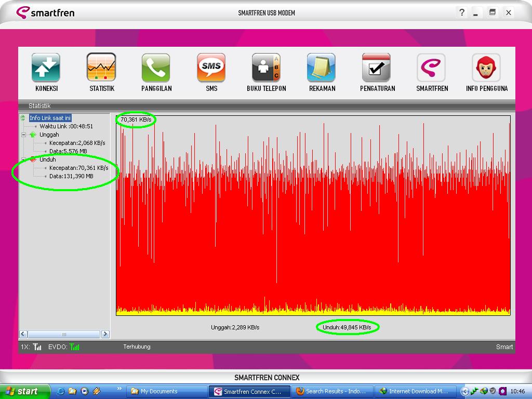
Task: Open the BUKU TELEPON contacts icon
Action: click(266, 68)
